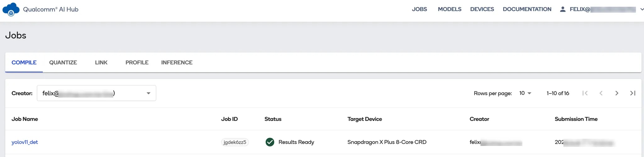This screenshot has height=157, width=644.
Task: Expand the account menu chevron
Action: (642, 9)
